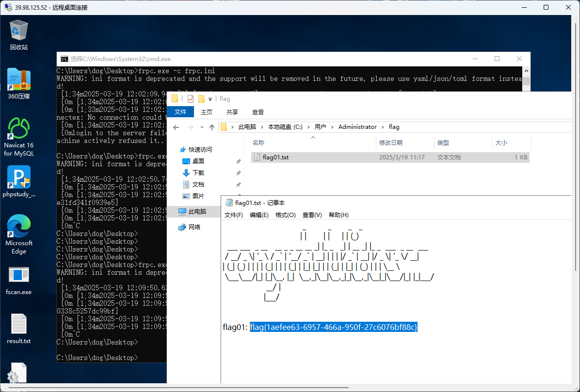Click Explorer's up-one-level arrow button

pos(212,127)
